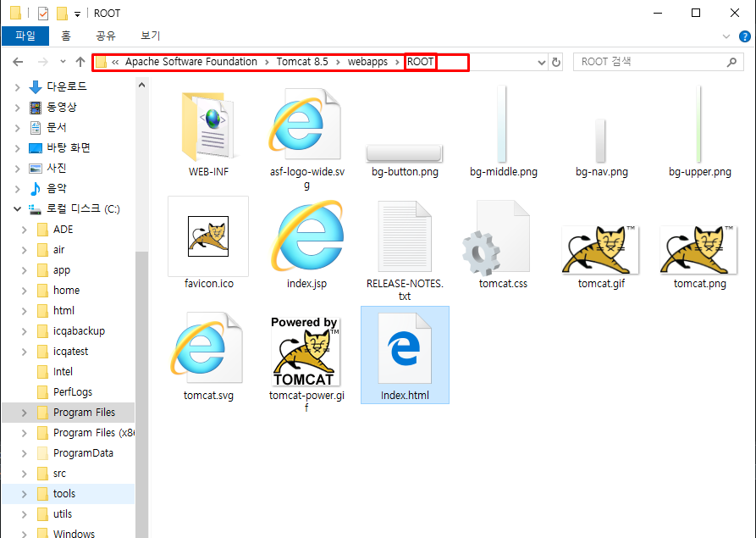Select 사진 in the navigation pane
The image size is (756, 538).
[57, 168]
